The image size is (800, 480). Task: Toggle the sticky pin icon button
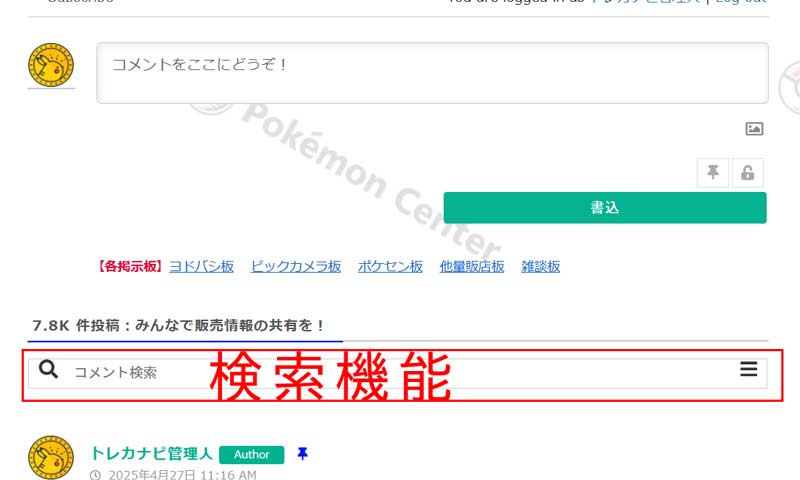(x=713, y=172)
